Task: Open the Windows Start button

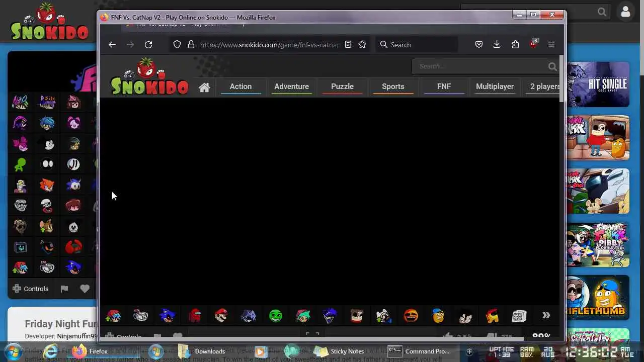Action: pos(14,351)
